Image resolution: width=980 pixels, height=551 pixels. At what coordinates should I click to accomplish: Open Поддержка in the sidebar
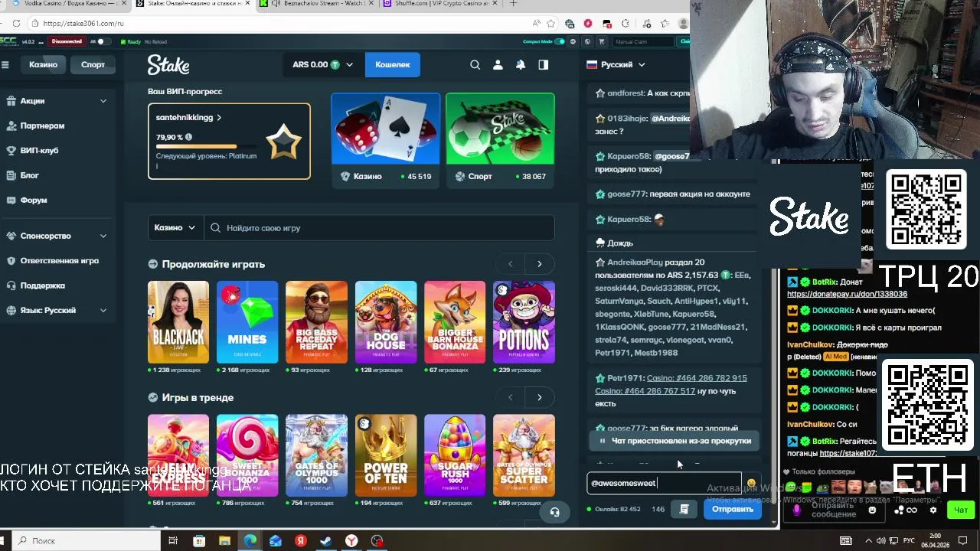42,285
